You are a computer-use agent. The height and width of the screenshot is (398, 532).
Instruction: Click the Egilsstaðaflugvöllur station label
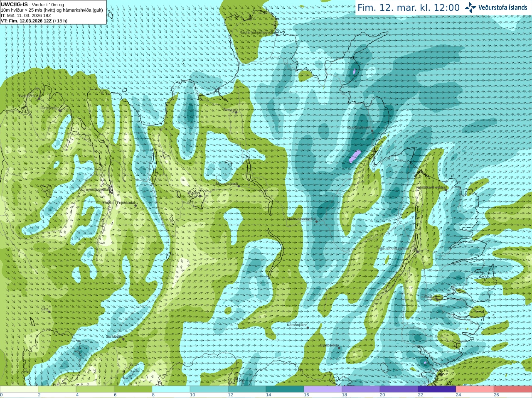tap(397, 249)
